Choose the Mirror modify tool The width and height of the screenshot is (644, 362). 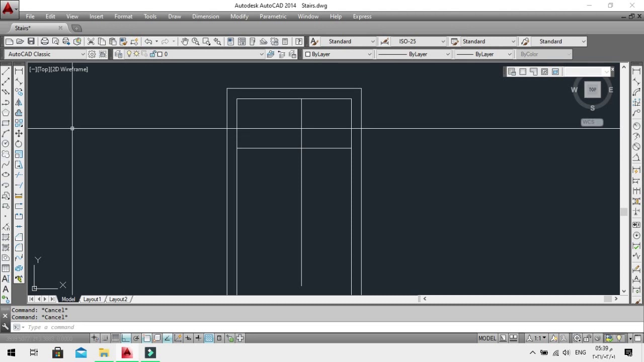(x=19, y=102)
